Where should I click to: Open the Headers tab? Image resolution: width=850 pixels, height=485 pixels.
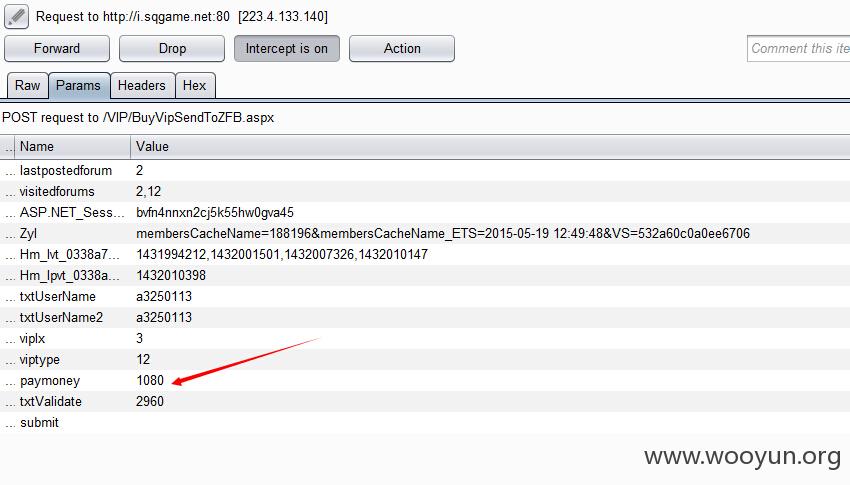point(142,86)
